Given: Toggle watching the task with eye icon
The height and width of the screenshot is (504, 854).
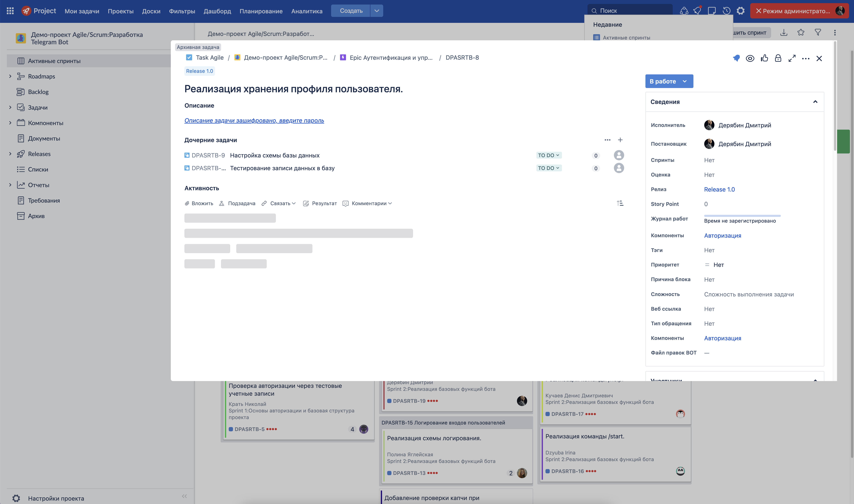Looking at the screenshot, I should (750, 58).
